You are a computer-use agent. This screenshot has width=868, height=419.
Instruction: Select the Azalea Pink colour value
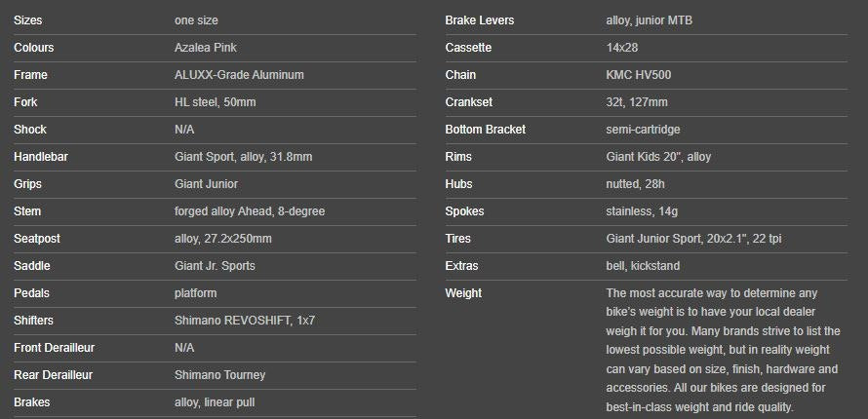[206, 48]
